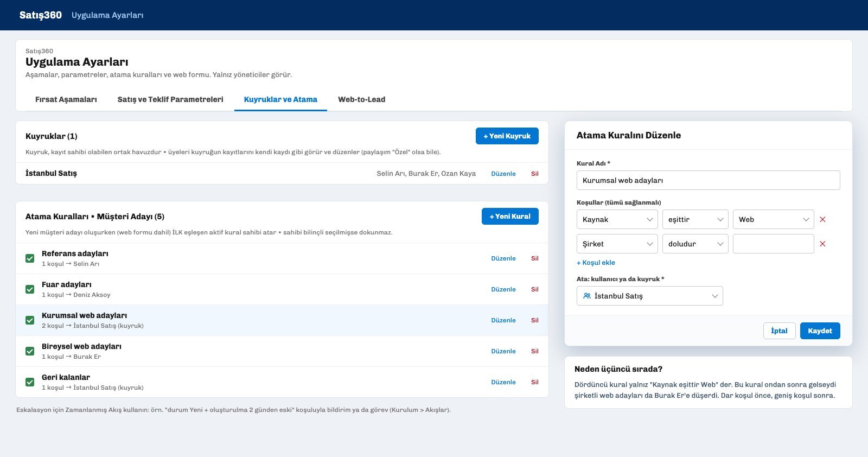Open the Web value dropdown
The image size is (868, 457).
tap(774, 219)
